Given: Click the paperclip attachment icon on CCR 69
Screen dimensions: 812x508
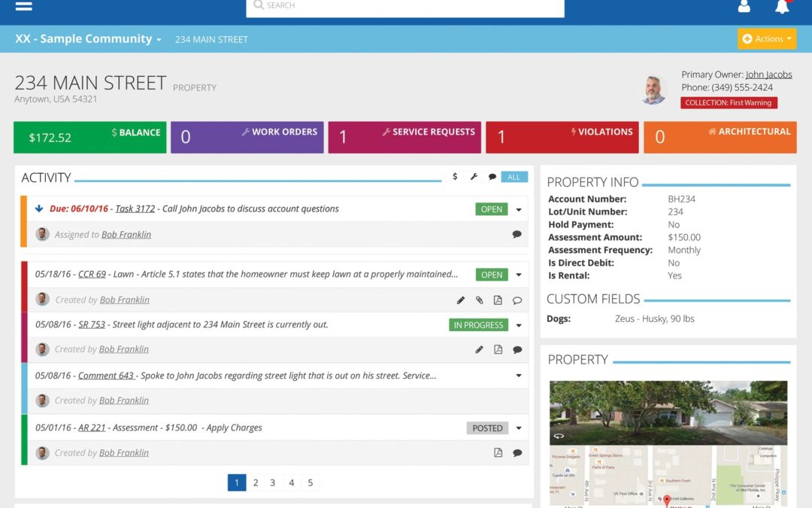Looking at the screenshot, I should (480, 300).
